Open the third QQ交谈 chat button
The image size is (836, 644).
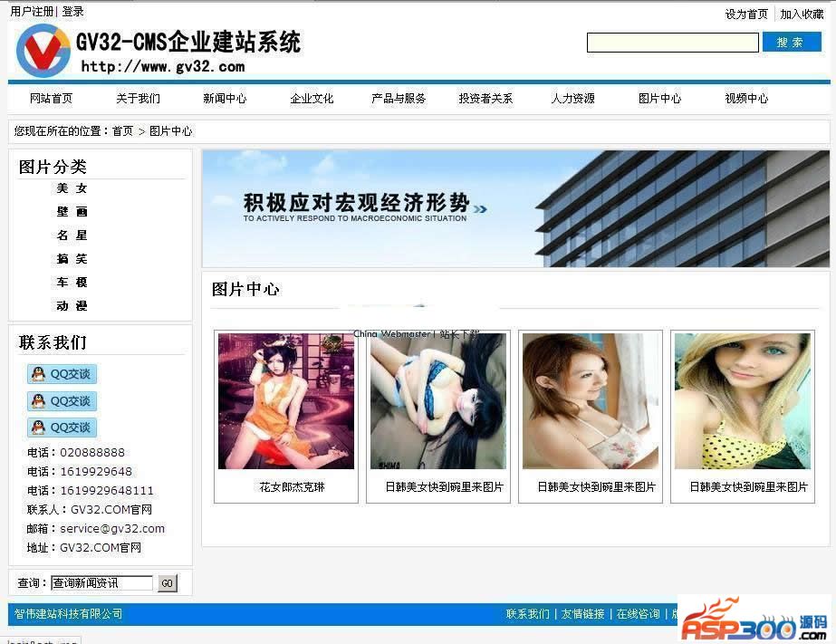(62, 427)
